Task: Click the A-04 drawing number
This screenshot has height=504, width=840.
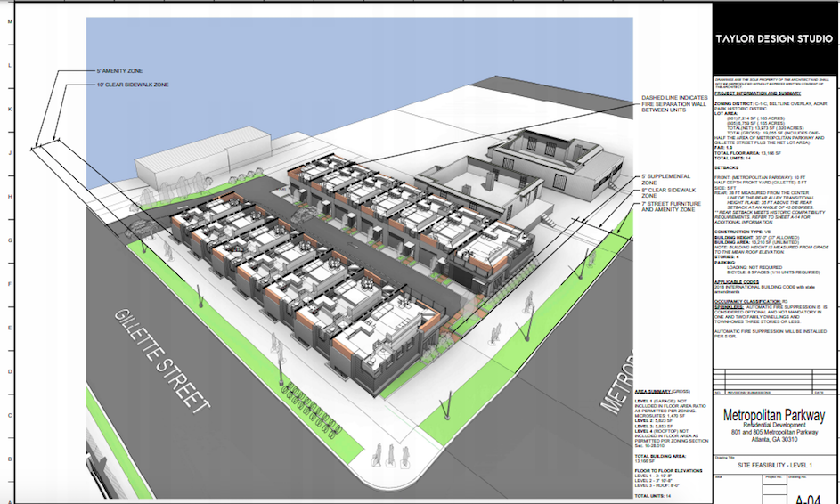Action: [x=809, y=498]
